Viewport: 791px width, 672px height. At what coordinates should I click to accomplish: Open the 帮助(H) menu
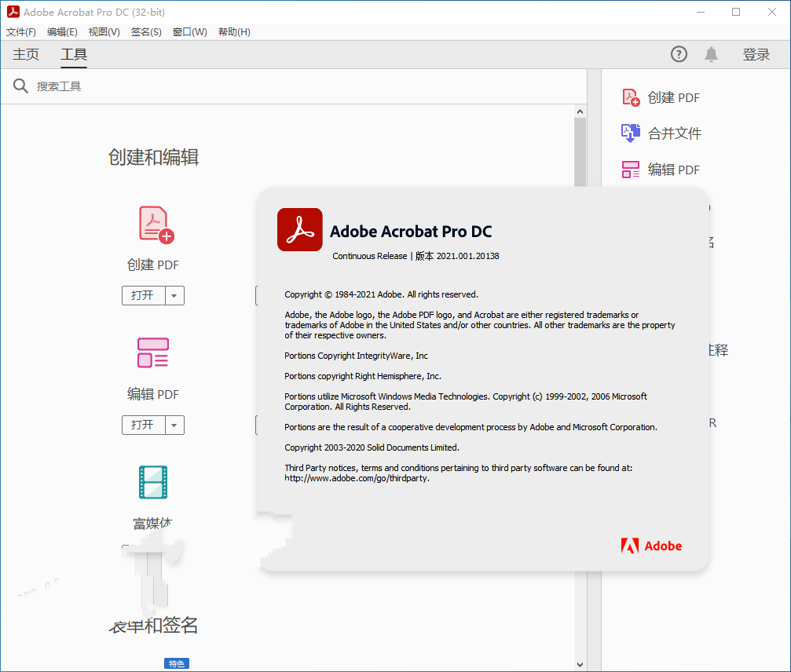[x=234, y=31]
